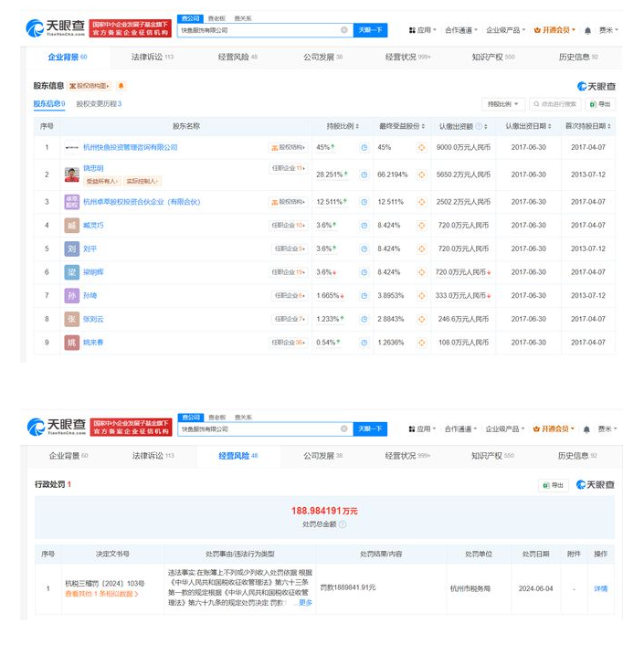Expand 任职企业 19 list for 梁明辉
Screen dimensions: 644x645
pos(288,272)
